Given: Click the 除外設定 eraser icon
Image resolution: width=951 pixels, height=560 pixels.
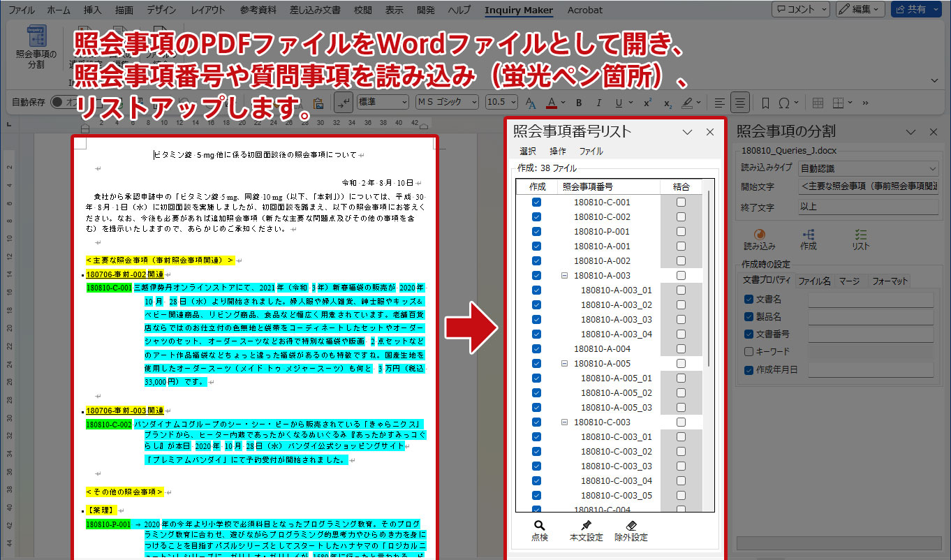Looking at the screenshot, I should pos(631,526).
